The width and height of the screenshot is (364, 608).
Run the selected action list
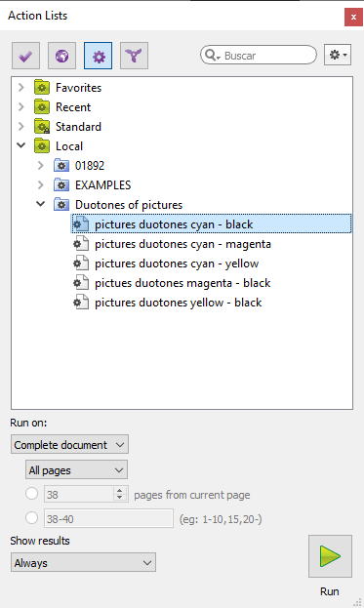pos(330,556)
